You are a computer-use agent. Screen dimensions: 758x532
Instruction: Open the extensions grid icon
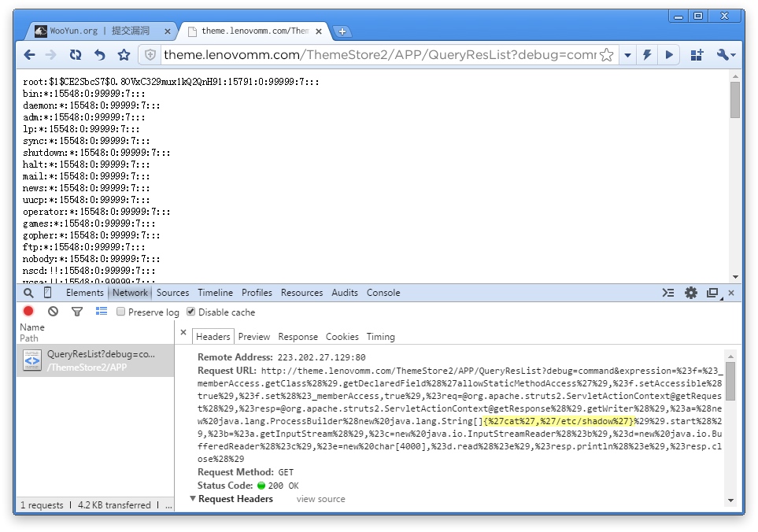pyautogui.click(x=697, y=55)
